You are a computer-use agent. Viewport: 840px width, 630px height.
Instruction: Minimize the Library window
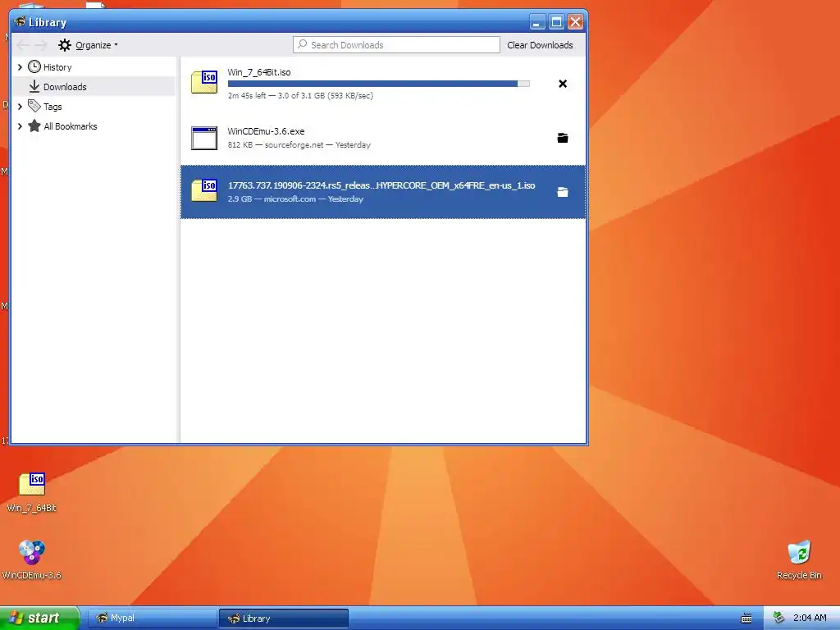537,22
